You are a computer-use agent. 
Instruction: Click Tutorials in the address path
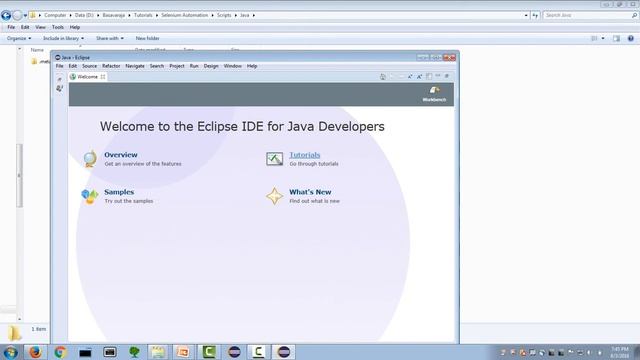click(143, 15)
